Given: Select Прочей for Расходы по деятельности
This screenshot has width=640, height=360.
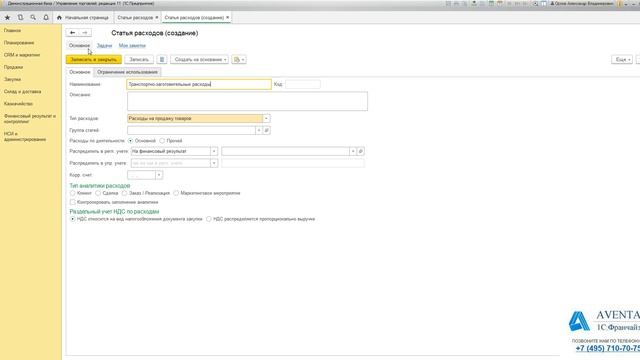Looking at the screenshot, I should coord(162,140).
